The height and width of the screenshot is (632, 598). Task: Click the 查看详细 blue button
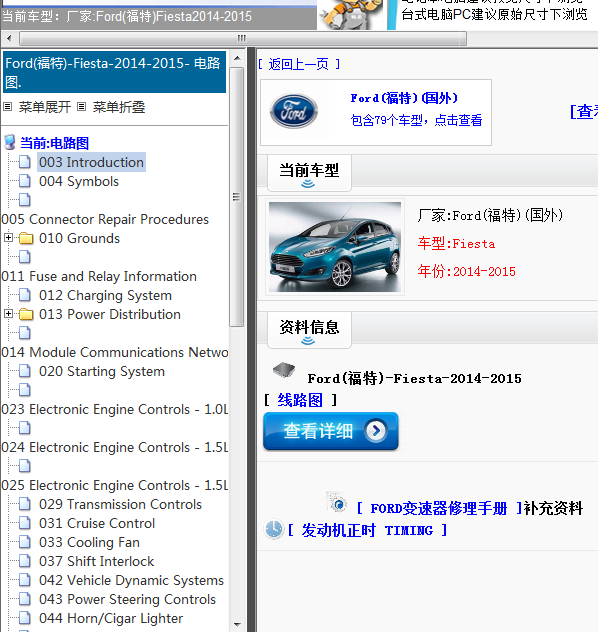coord(330,431)
